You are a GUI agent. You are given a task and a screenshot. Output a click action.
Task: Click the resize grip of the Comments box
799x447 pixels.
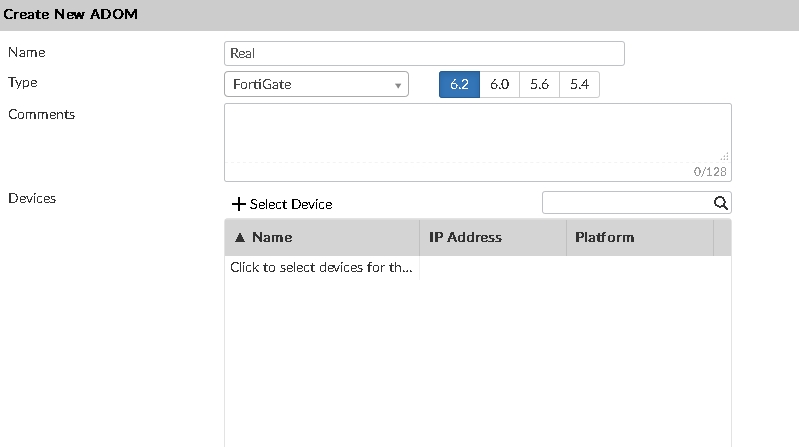(x=724, y=156)
